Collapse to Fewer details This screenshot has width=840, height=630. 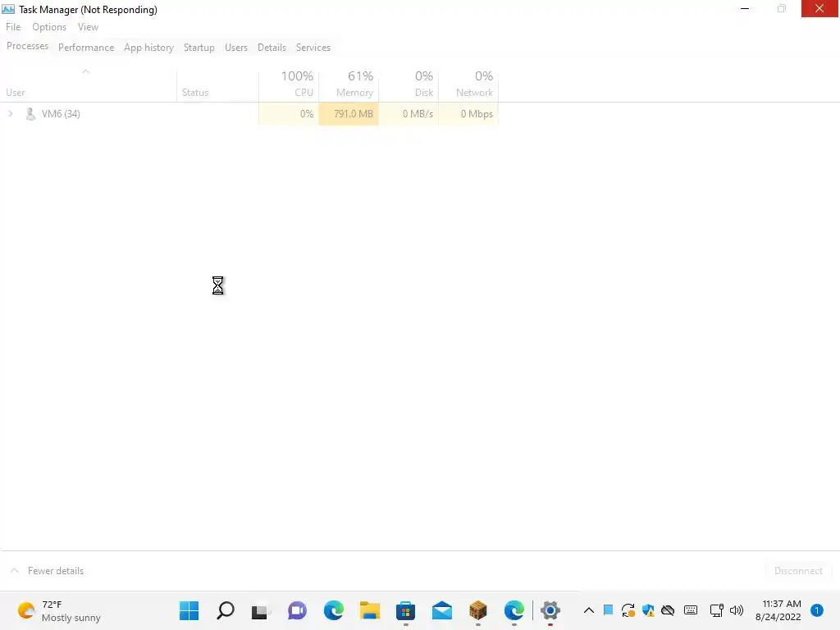[x=47, y=571]
